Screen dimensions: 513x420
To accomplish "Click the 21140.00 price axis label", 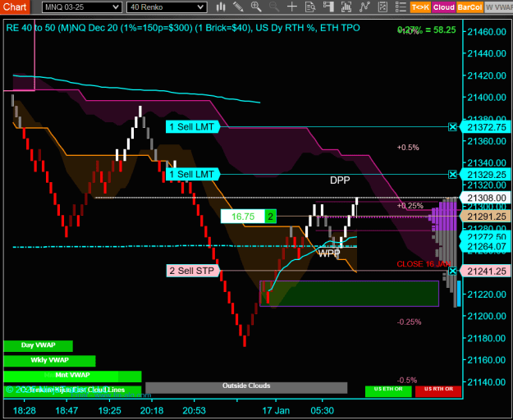I will (487, 381).
